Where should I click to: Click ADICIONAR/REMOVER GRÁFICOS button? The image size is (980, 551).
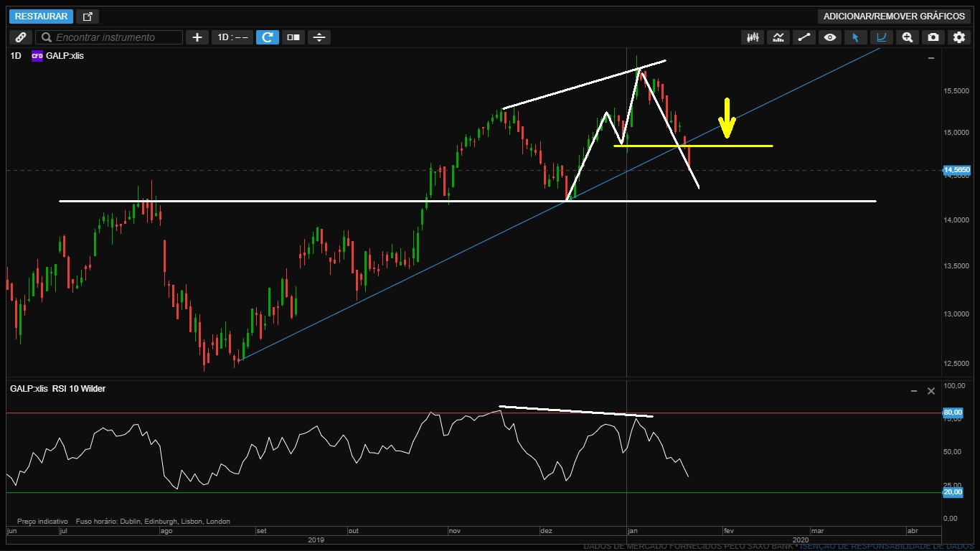click(x=893, y=17)
